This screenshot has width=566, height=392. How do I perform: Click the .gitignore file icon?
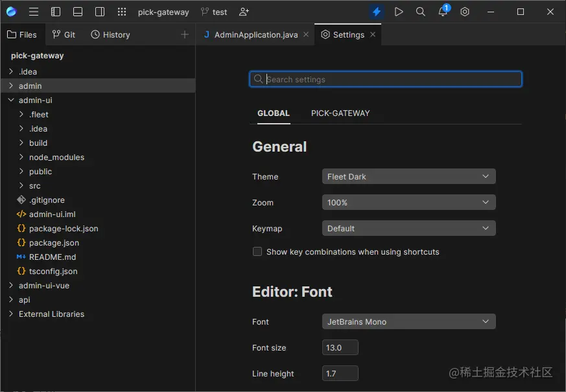pos(21,200)
